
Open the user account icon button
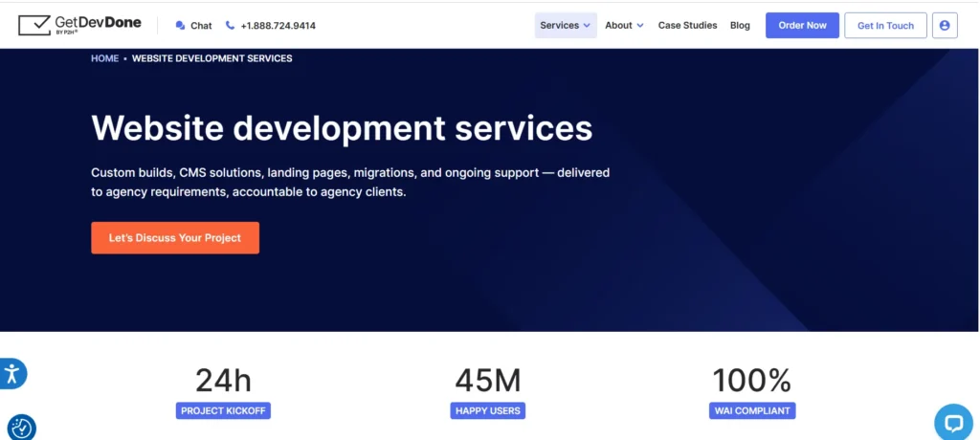point(945,26)
